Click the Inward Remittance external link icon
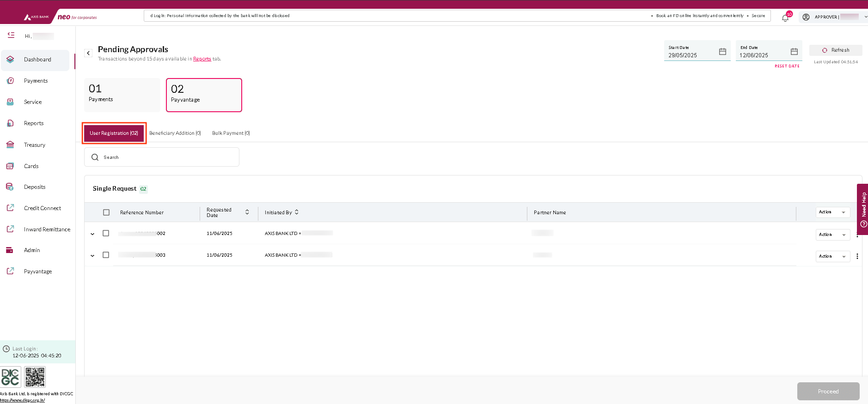 click(x=10, y=229)
